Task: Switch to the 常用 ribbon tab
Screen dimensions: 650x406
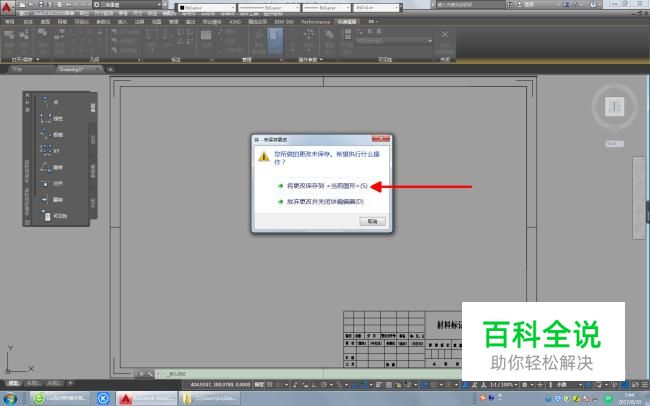Action: (10, 22)
